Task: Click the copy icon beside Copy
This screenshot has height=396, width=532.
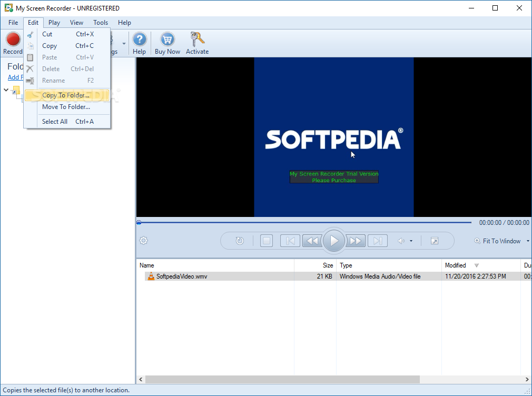Action: click(30, 46)
